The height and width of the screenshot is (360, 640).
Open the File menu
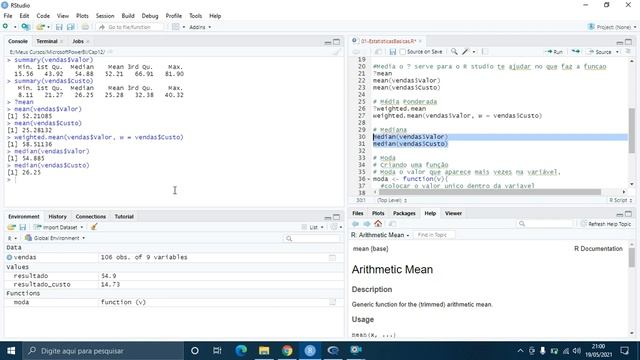coord(8,16)
